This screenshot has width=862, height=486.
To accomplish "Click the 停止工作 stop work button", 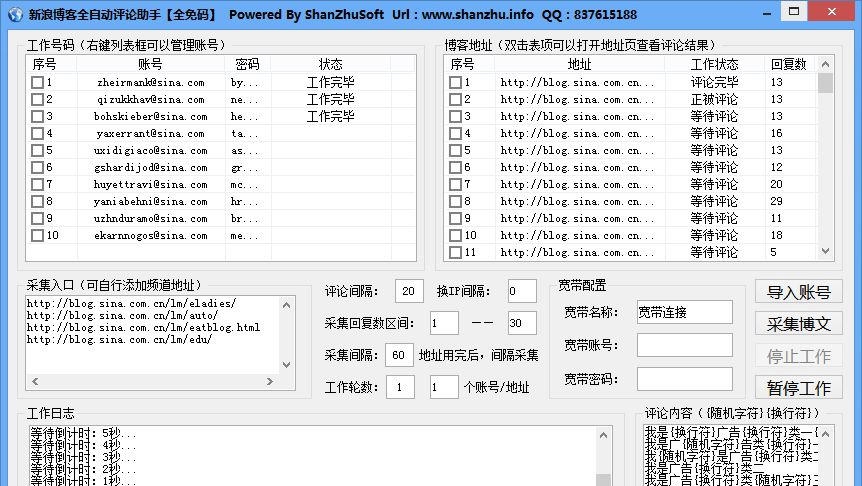I will click(798, 356).
